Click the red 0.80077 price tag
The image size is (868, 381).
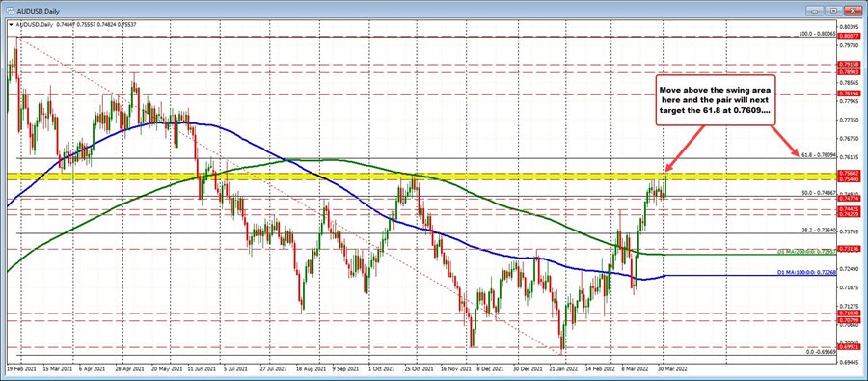848,36
